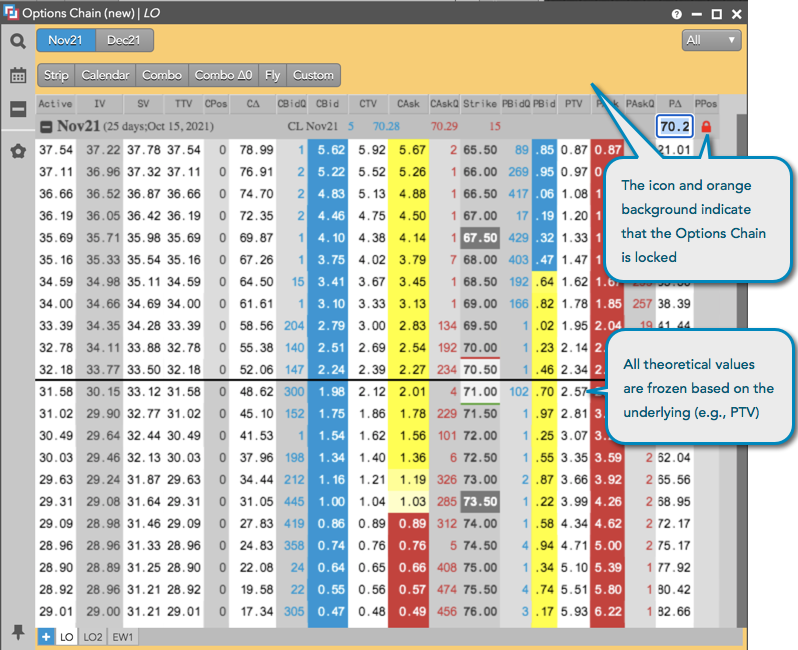Click the PPos column header
Screen dimensions: 798x650
[706, 104]
